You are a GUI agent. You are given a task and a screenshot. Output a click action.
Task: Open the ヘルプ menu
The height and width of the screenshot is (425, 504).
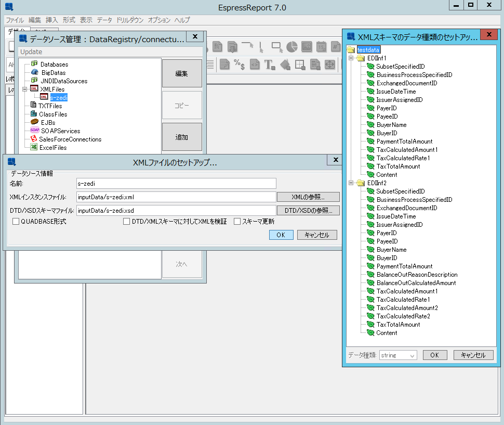182,20
